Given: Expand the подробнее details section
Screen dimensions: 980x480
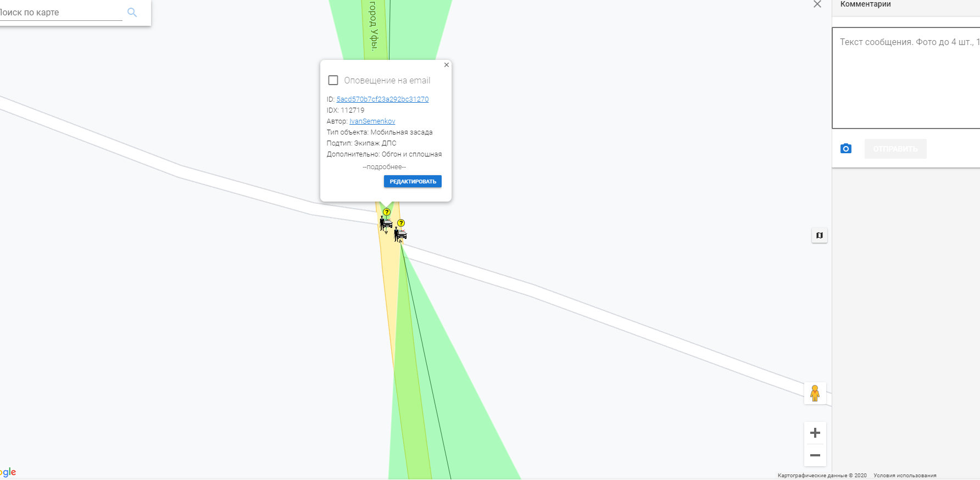Looking at the screenshot, I should [384, 167].
